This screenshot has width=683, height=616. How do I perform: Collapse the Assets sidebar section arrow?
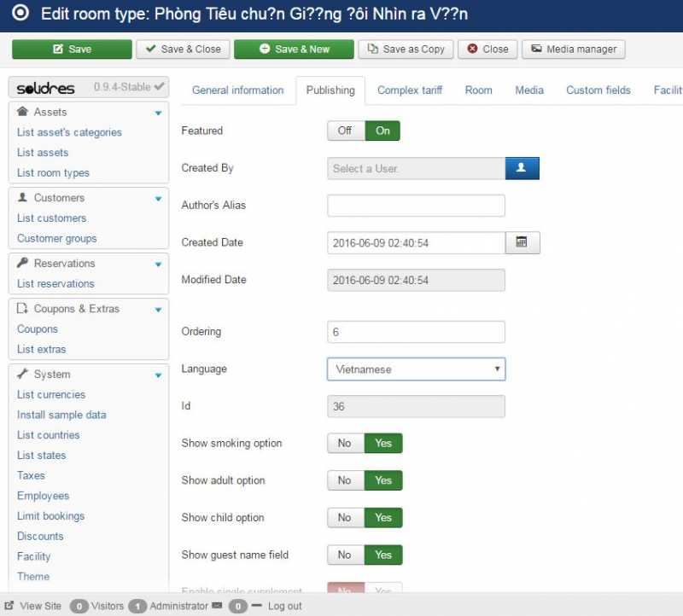tap(158, 113)
